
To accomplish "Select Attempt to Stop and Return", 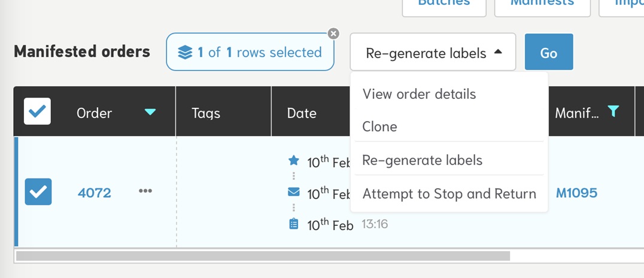I will coord(449,194).
